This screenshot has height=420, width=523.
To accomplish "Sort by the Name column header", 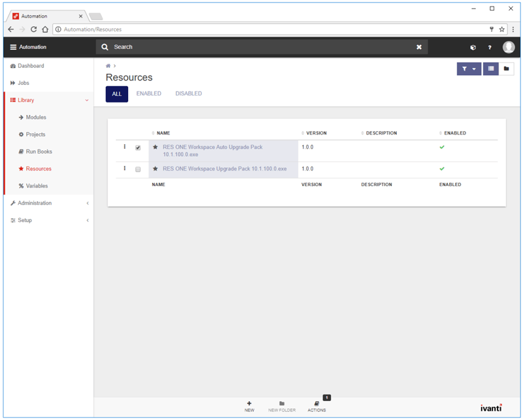I will pyautogui.click(x=161, y=133).
